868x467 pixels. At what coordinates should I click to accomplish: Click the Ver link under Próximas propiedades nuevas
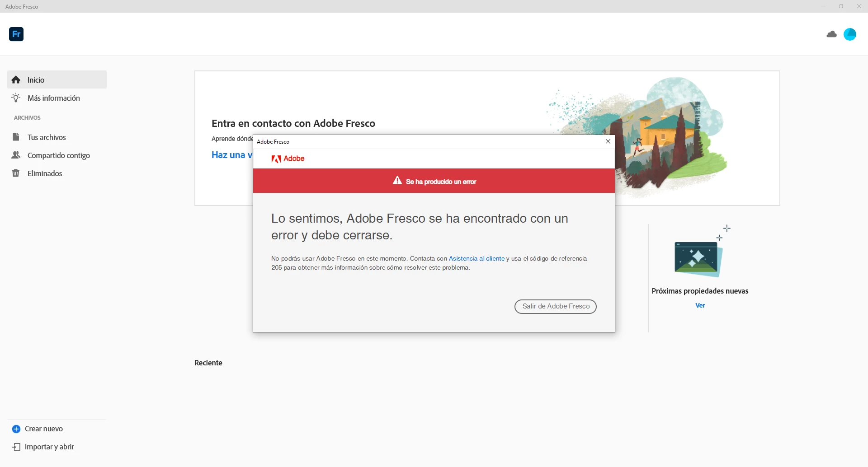pos(700,306)
